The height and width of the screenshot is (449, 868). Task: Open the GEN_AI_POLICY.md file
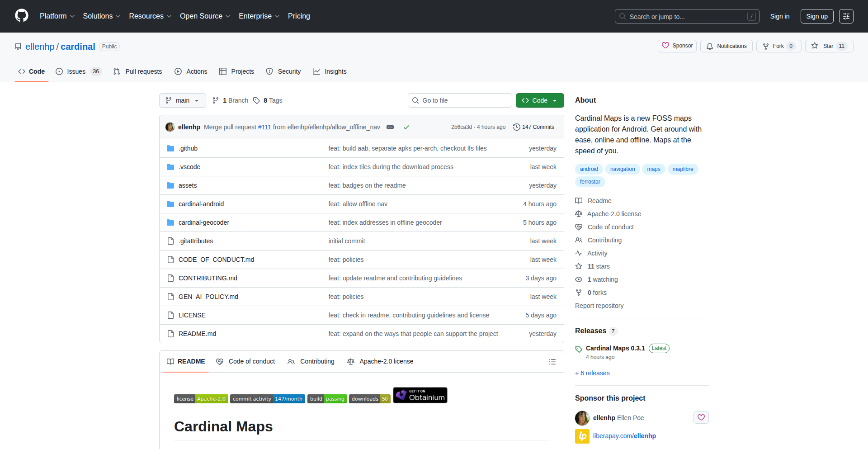[208, 297]
